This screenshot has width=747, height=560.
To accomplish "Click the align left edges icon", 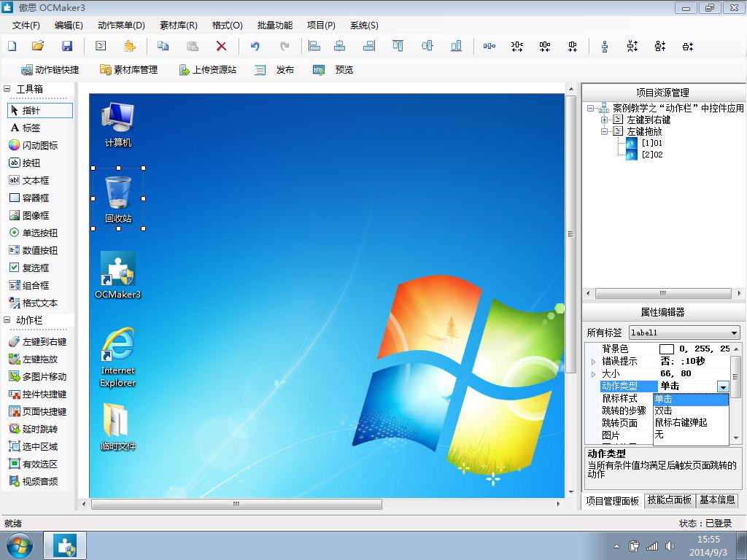I will coord(314,46).
